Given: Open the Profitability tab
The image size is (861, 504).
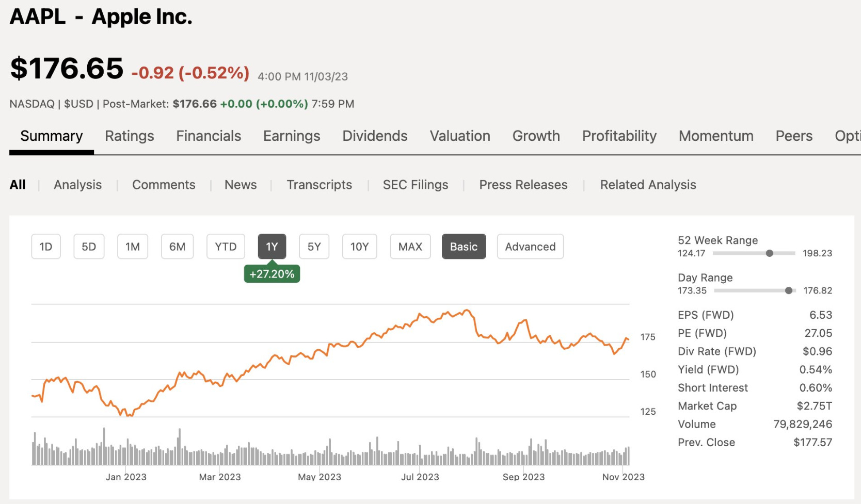Looking at the screenshot, I should click(x=619, y=136).
